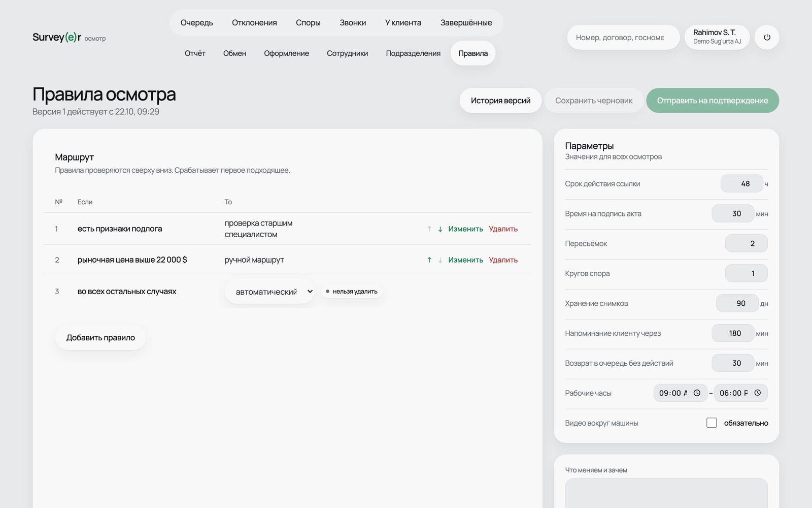Open the Завершённые tab
The width and height of the screenshot is (812, 508).
466,23
